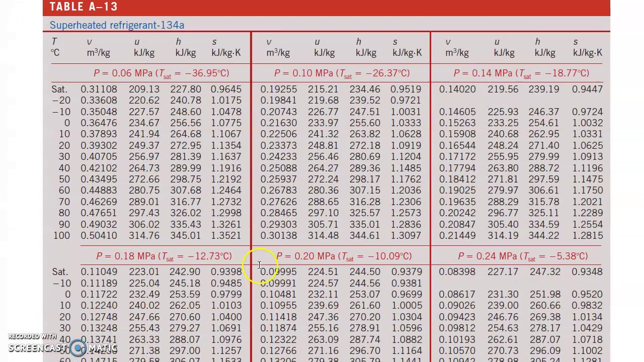Click the specific volume value 0.11722
Screen dimensions: 644x362
click(x=99, y=295)
